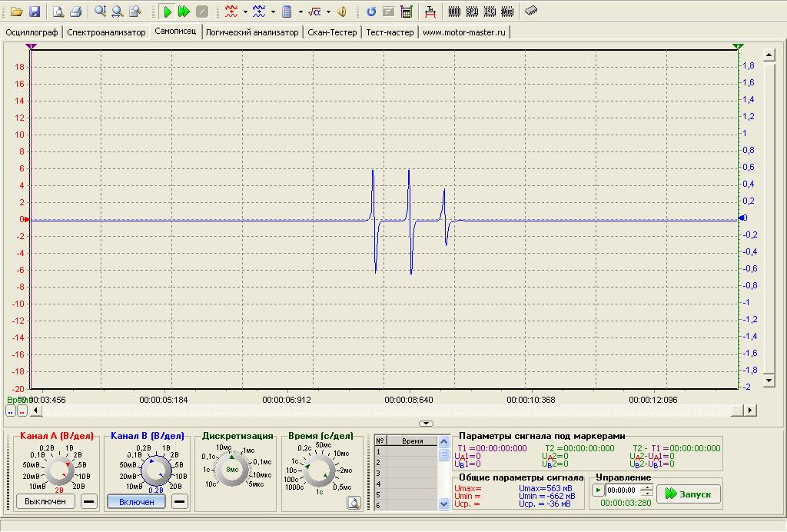Viewport: 787px width, 532px height.
Task: Open the 1-Wire decoder tool
Action: click(507, 11)
